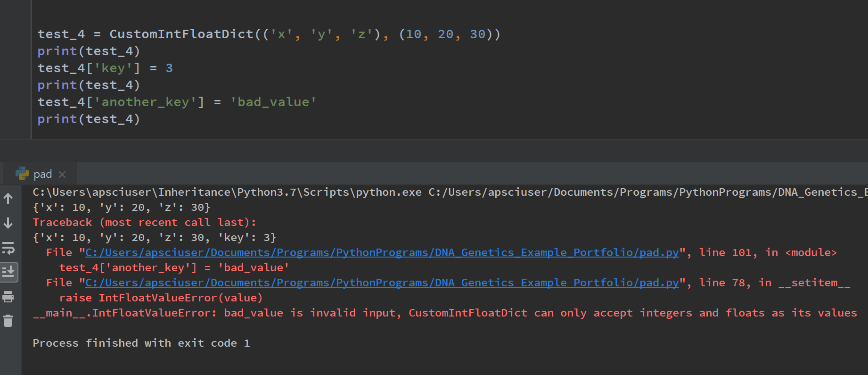
Task: Click traceback line test_4['another_key'] in console
Action: coord(174,268)
